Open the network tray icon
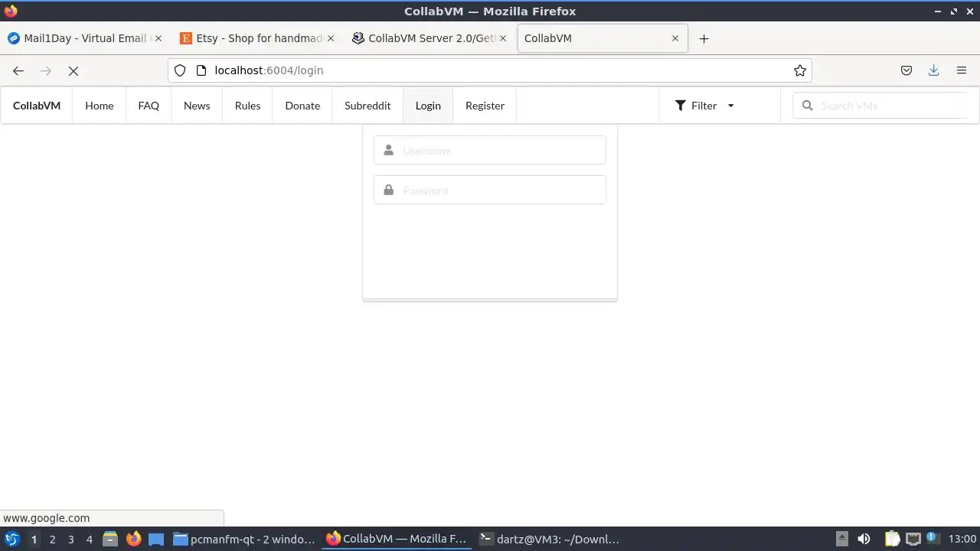The width and height of the screenshot is (980, 551). point(913,539)
